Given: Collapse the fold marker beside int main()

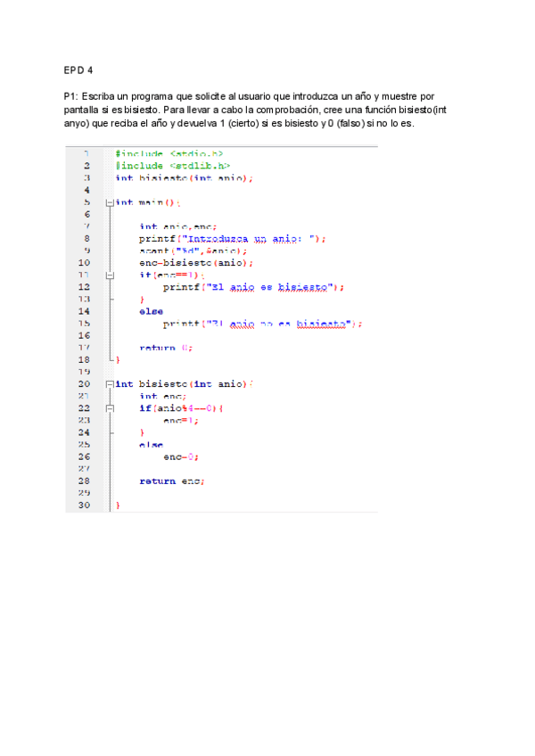Looking at the screenshot, I should click(x=110, y=203).
